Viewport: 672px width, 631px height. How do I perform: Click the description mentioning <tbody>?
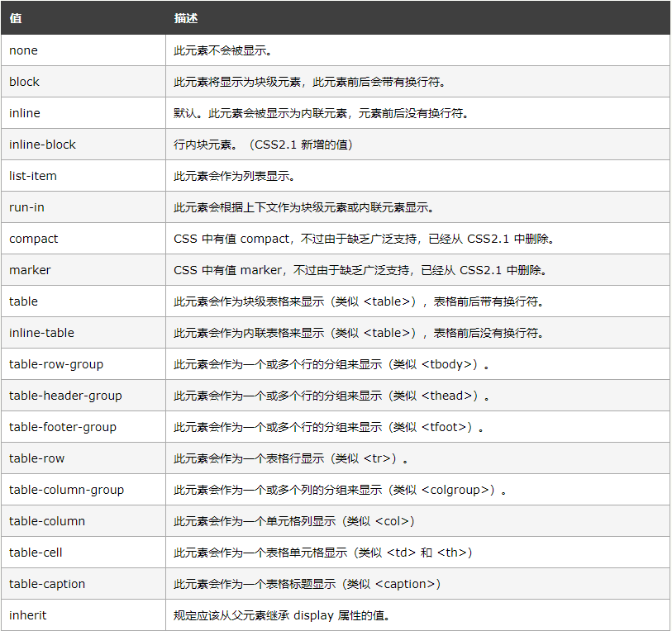pyautogui.click(x=331, y=364)
